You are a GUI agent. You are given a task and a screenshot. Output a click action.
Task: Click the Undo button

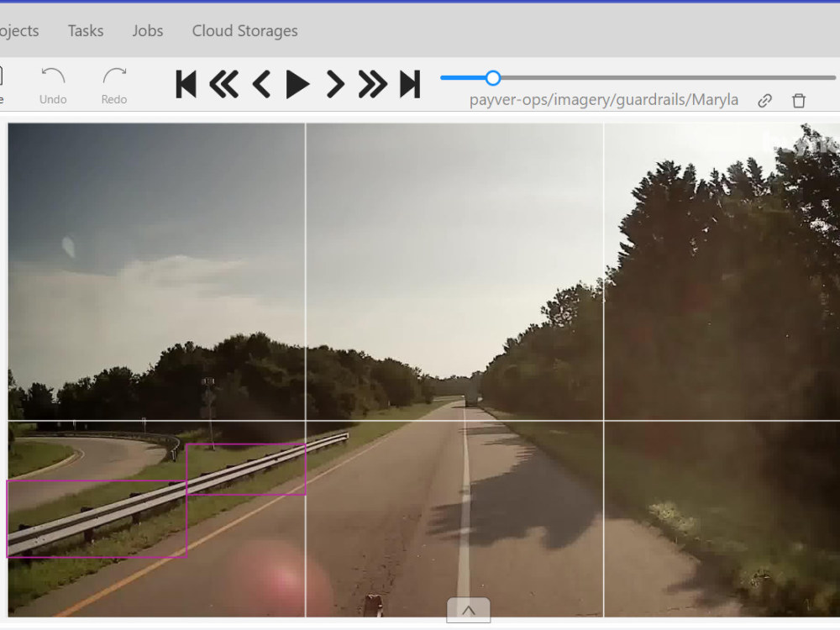(x=53, y=86)
